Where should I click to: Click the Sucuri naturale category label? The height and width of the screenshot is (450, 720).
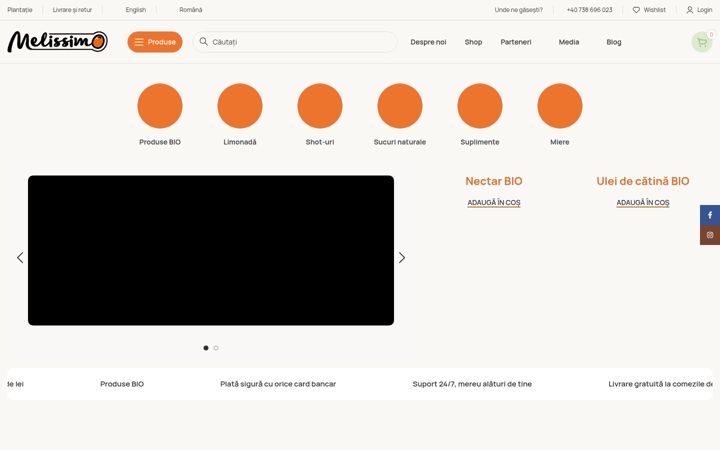(399, 142)
